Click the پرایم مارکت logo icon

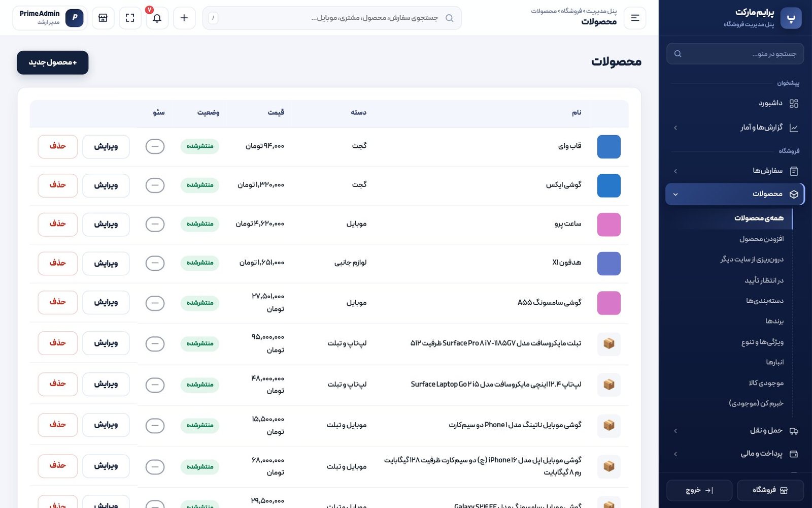(x=791, y=18)
